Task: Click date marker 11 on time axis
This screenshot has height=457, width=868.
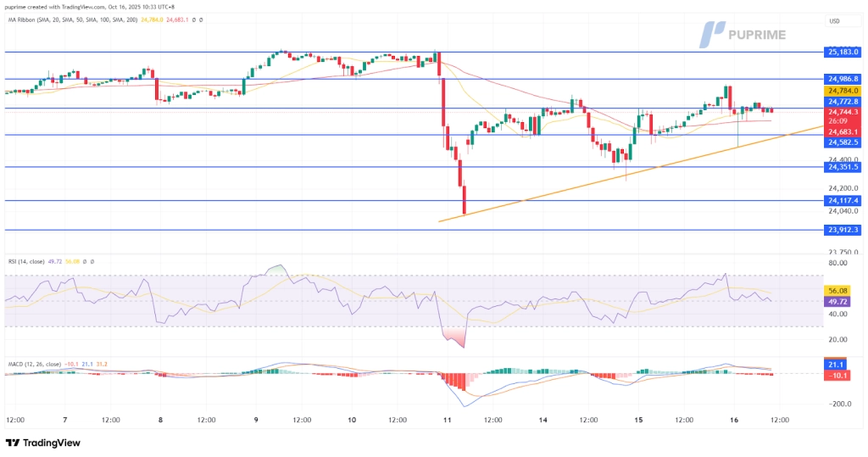Action: pyautogui.click(x=446, y=420)
